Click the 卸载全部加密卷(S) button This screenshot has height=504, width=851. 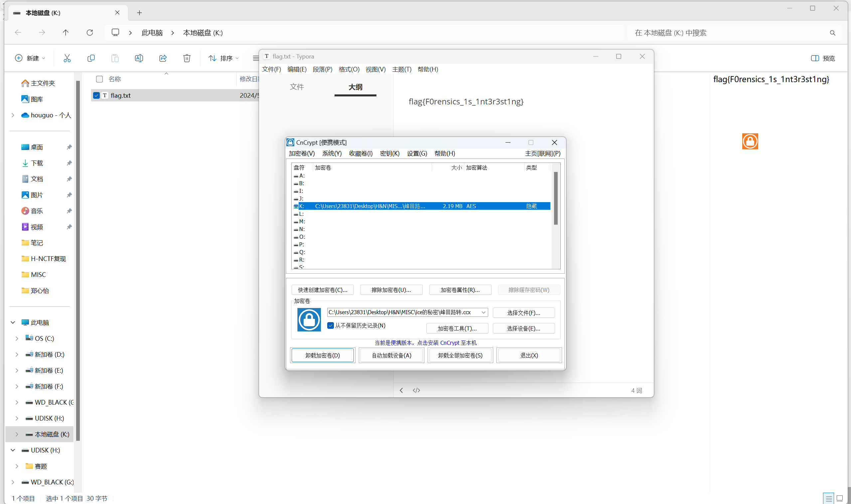pyautogui.click(x=460, y=355)
